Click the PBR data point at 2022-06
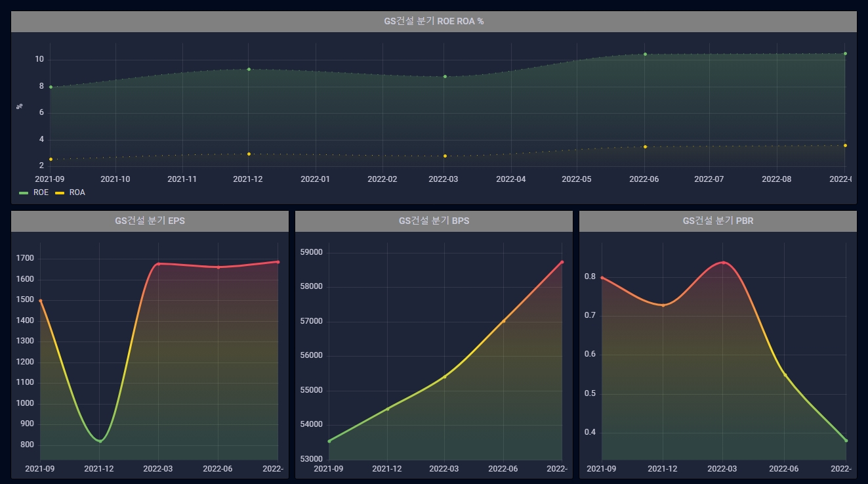868x484 pixels. pyautogui.click(x=785, y=374)
